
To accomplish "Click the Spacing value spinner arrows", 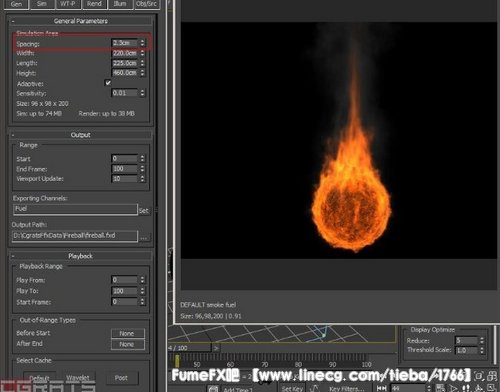I will coord(142,43).
